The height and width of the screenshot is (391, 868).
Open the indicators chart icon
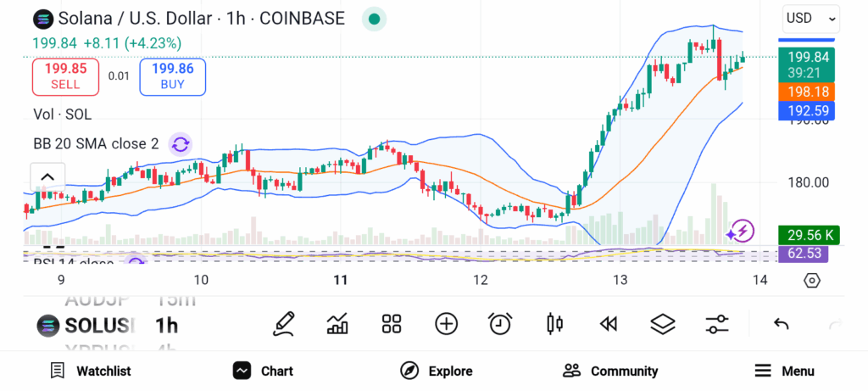[x=337, y=323]
